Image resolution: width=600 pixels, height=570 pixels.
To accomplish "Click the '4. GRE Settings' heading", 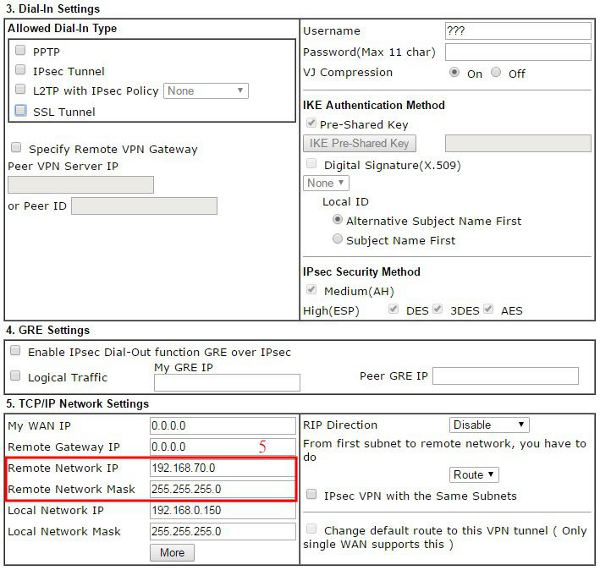I will [48, 330].
